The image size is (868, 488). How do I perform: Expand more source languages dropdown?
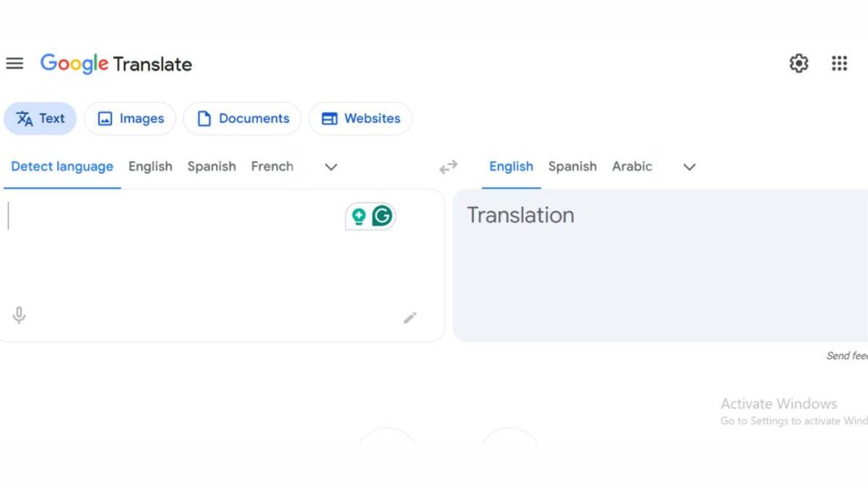coord(331,167)
